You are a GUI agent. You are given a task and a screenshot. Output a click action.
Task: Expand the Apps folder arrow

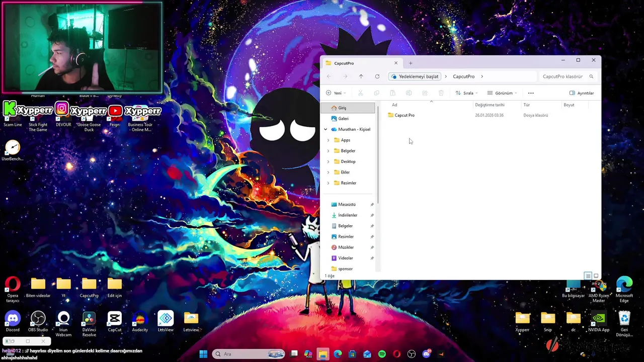[329, 140]
